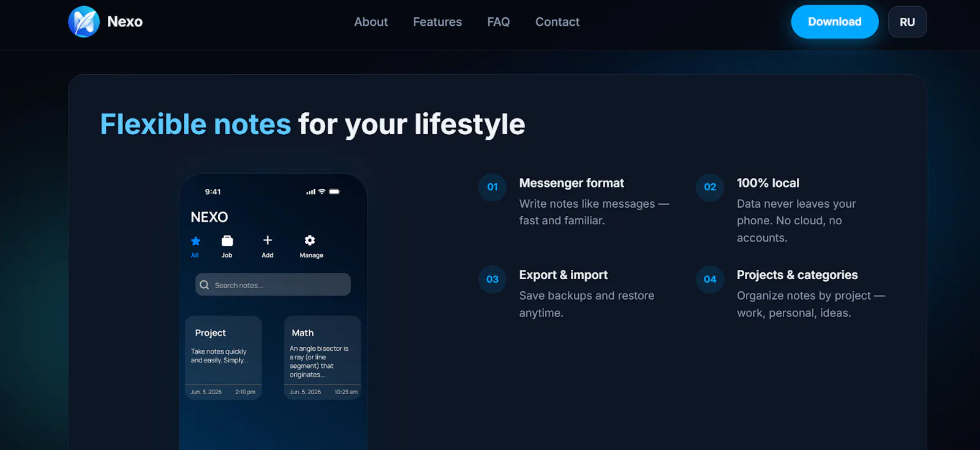Click the cellular signal bars in phone mockup
Image resolution: width=980 pixels, height=450 pixels.
click(311, 192)
